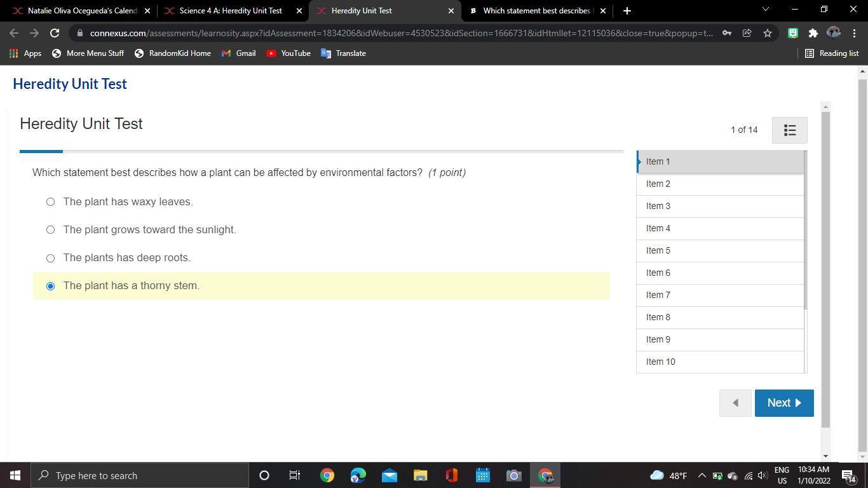
Task: Jump to Item 6 in list
Action: tap(721, 273)
